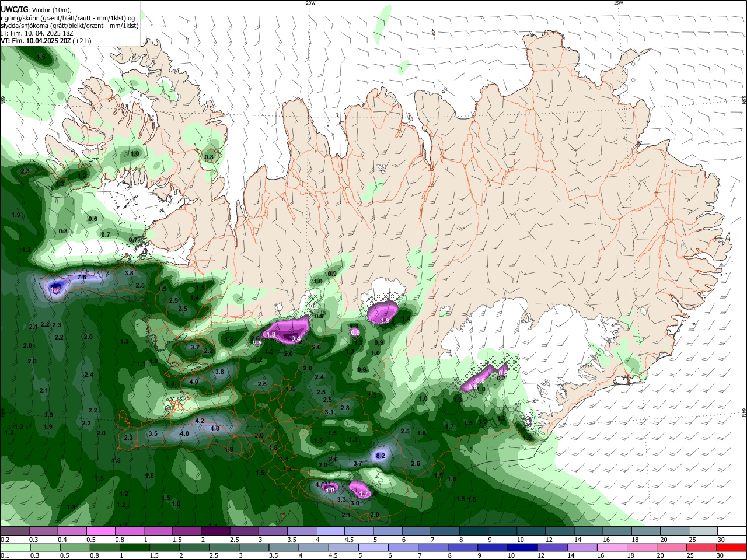The width and height of the screenshot is (747, 560).
Task: Click the 3.3 precipitation value
Action: pos(342,499)
